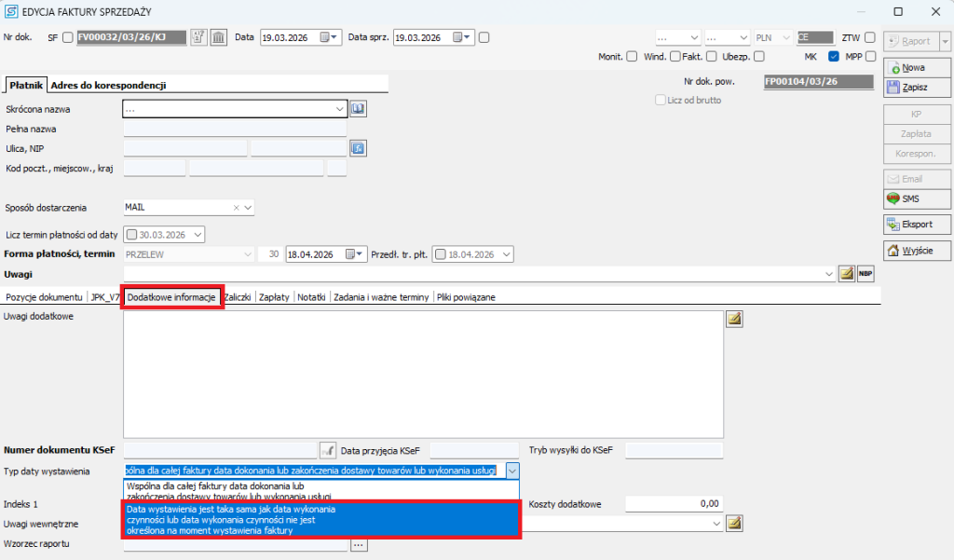Open the Raport button dropdown arrow

click(945, 41)
